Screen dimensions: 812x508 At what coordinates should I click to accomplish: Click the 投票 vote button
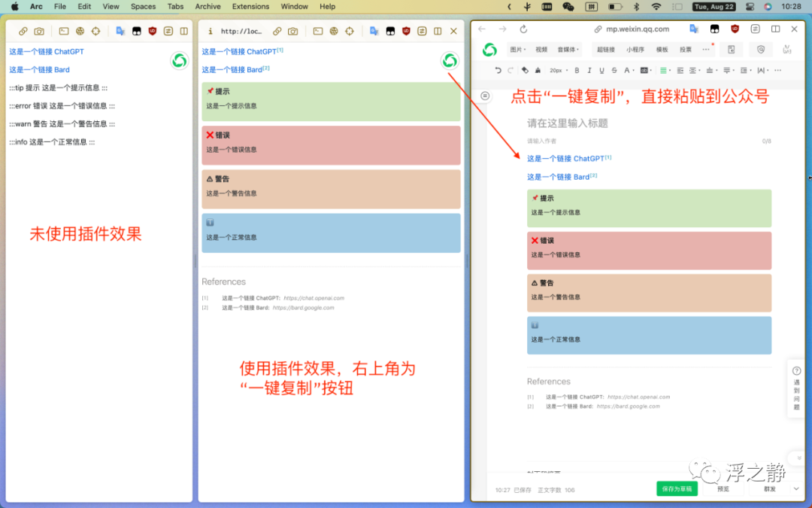click(x=686, y=50)
